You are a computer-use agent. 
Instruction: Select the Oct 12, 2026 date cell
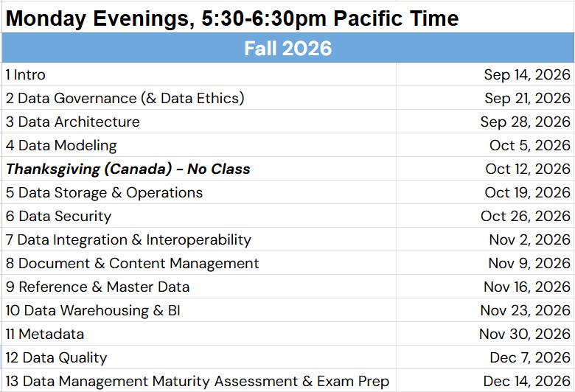coord(485,169)
